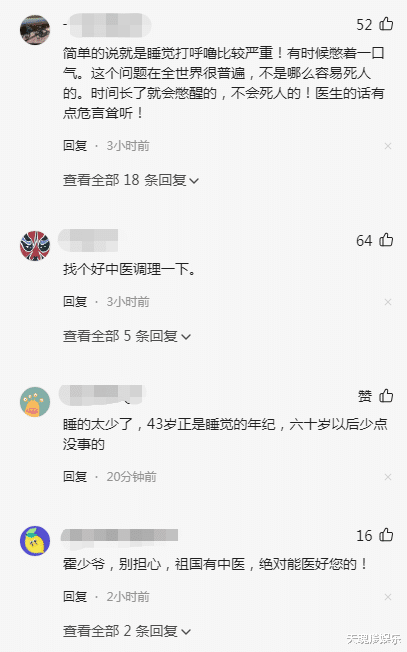Expand all 18 replies

click(131, 180)
